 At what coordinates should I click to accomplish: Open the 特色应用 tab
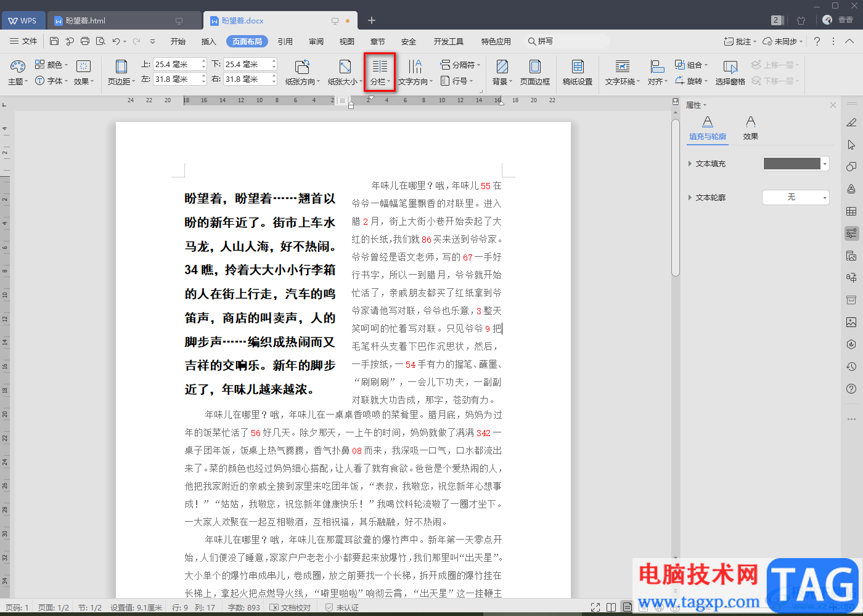(x=496, y=41)
